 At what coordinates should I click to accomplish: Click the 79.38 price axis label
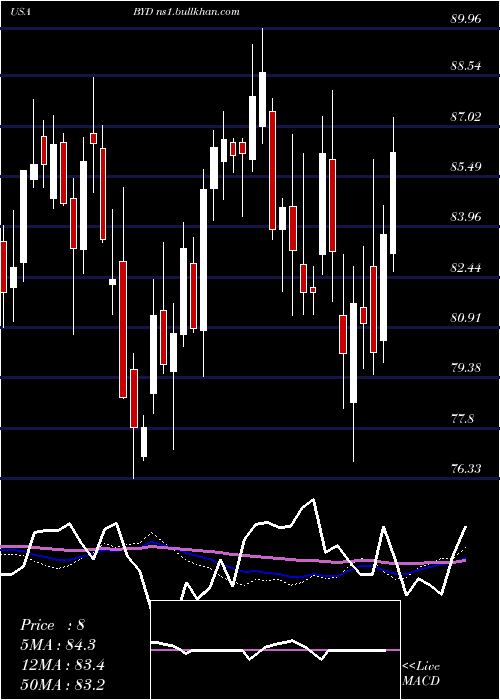(x=467, y=368)
